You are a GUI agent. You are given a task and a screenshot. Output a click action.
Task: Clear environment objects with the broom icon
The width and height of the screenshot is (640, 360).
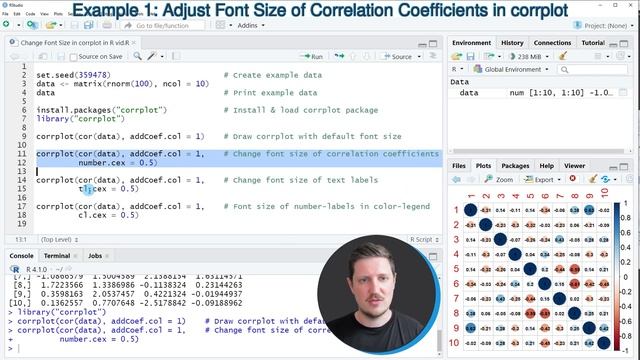563,56
